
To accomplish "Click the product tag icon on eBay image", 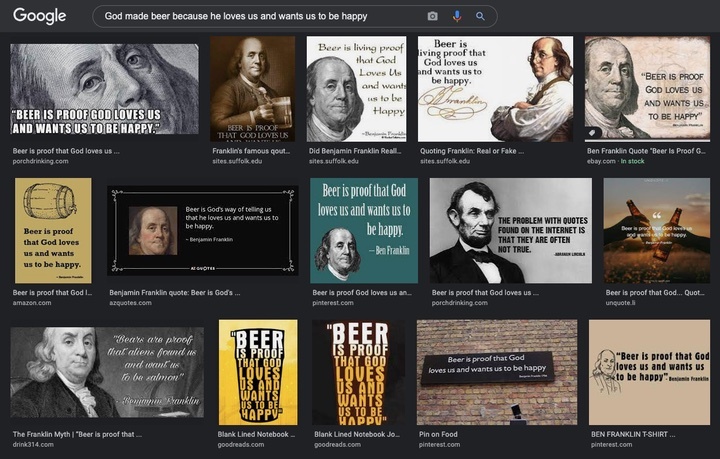I will (x=592, y=132).
